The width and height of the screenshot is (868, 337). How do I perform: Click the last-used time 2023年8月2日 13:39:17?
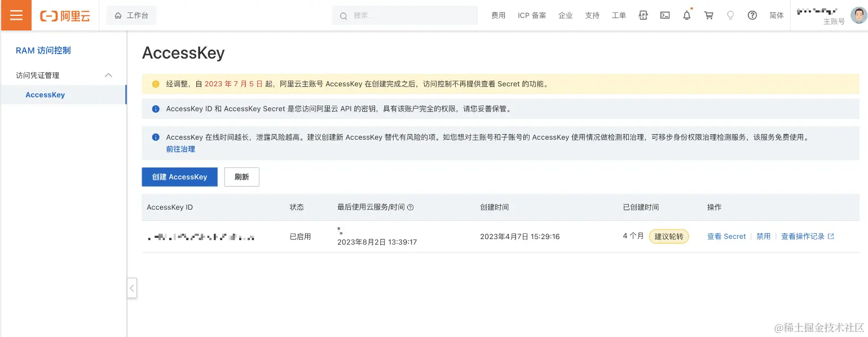[x=377, y=242]
